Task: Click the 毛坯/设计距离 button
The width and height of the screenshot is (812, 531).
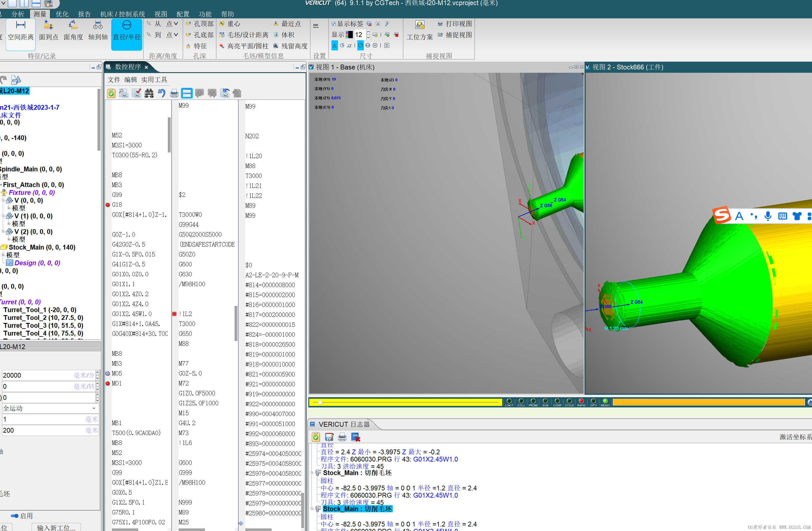Action: (244, 35)
